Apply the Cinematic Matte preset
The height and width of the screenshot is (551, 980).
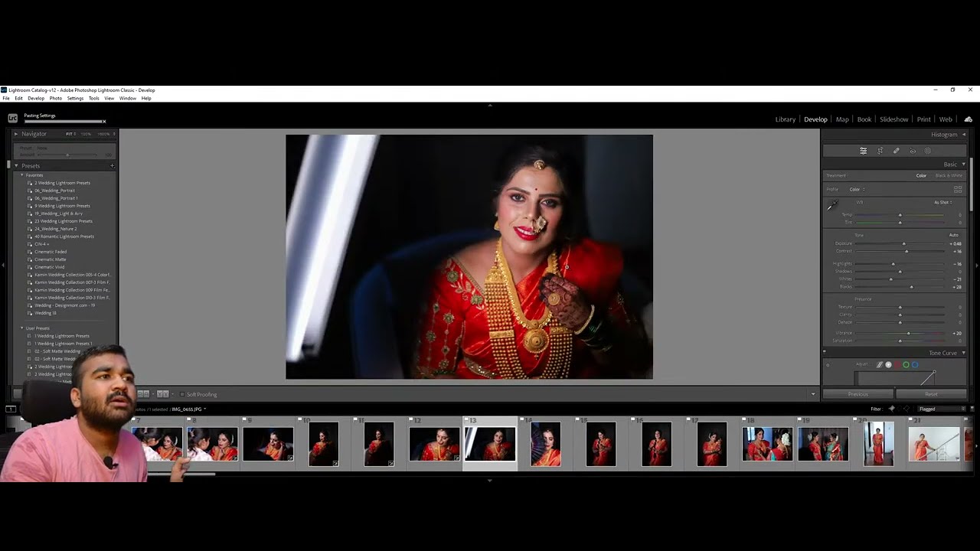[51, 259]
